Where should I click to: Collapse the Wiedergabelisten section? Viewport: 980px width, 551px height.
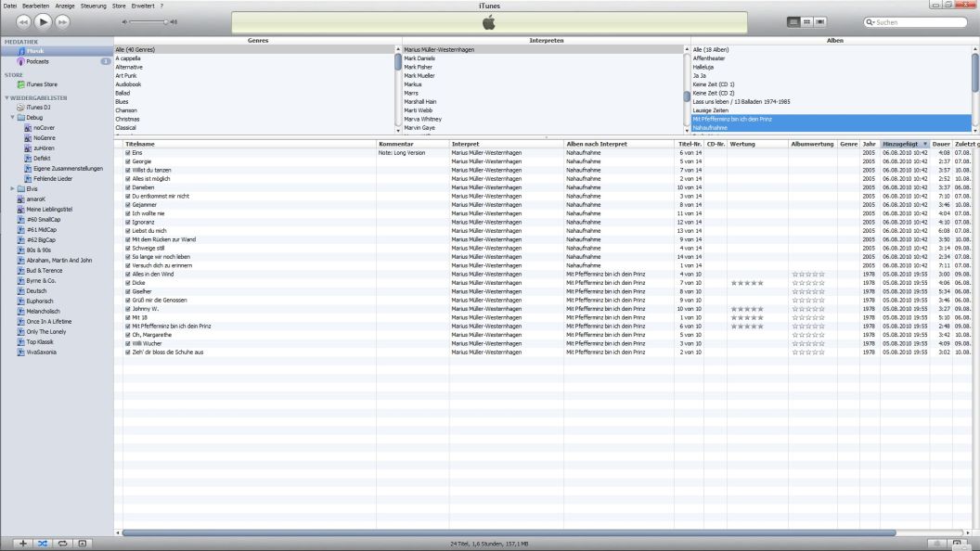tap(6, 97)
